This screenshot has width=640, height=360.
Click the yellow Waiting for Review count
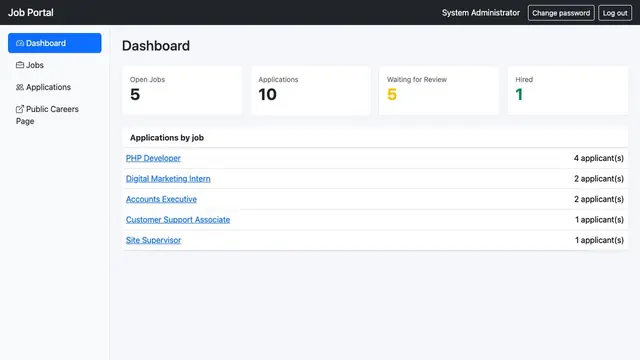(x=392, y=95)
